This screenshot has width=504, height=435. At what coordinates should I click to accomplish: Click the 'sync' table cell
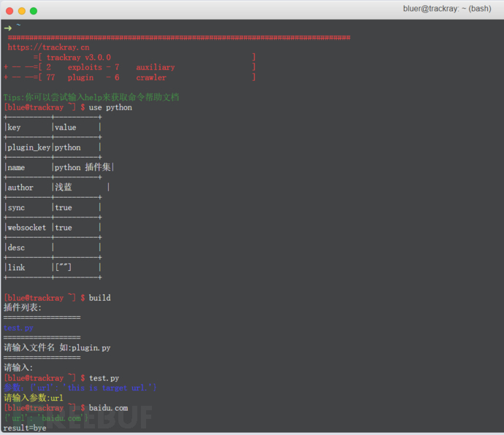pos(16,208)
